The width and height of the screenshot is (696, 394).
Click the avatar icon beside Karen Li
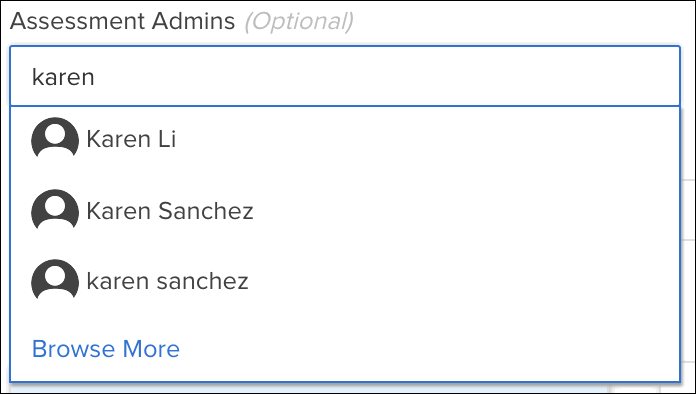(55, 138)
